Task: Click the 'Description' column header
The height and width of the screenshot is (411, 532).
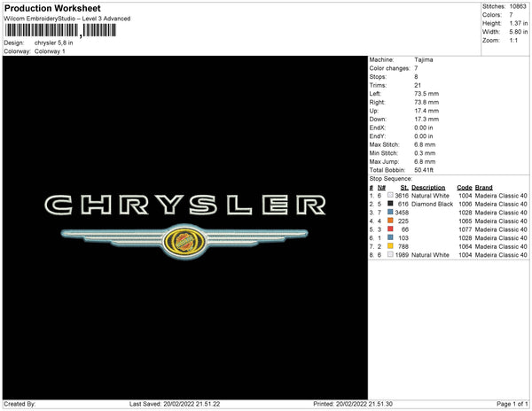Action: pyautogui.click(x=428, y=188)
